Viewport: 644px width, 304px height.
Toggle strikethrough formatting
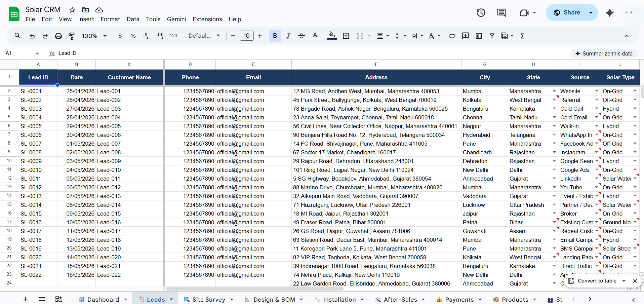pos(301,36)
